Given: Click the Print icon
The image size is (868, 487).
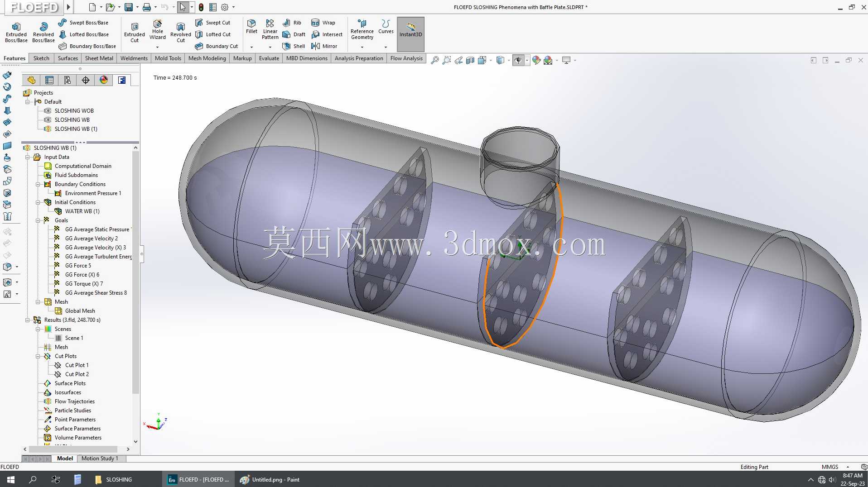Looking at the screenshot, I should [147, 7].
